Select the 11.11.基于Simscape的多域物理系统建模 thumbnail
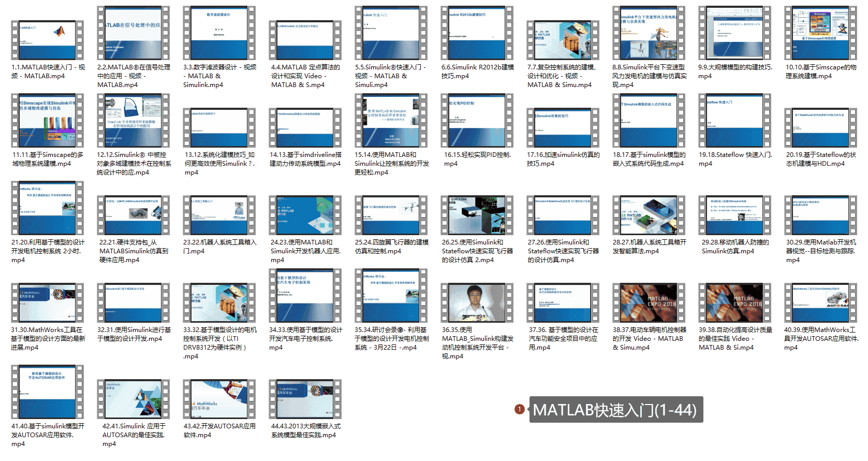The height and width of the screenshot is (461, 868). (47, 120)
